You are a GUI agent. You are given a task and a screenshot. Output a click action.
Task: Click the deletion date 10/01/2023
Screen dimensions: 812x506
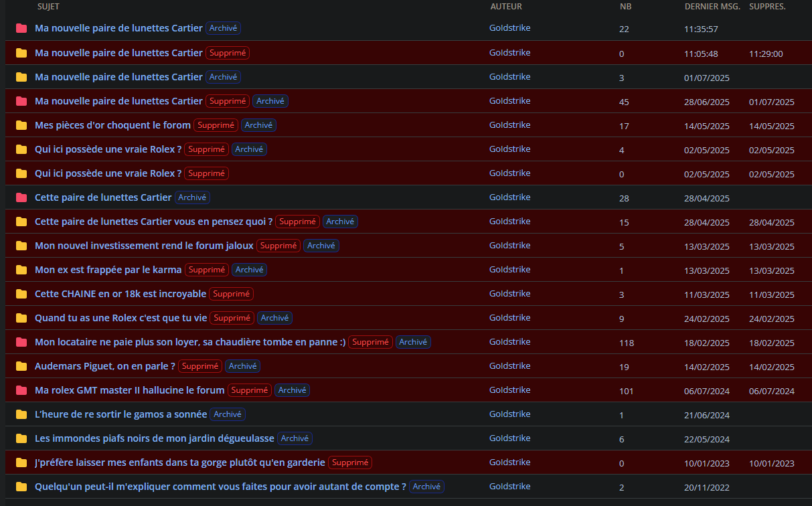click(772, 463)
